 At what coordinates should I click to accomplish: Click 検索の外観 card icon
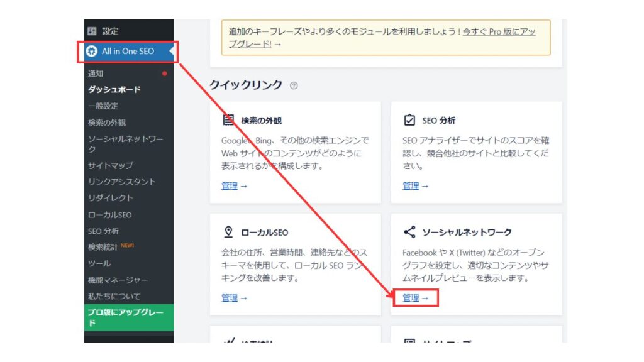(228, 120)
